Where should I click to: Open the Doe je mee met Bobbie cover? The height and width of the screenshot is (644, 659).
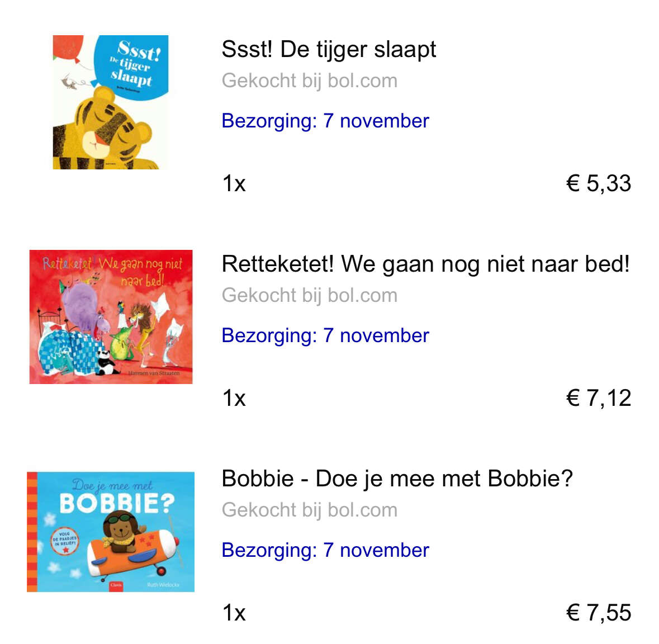111,532
